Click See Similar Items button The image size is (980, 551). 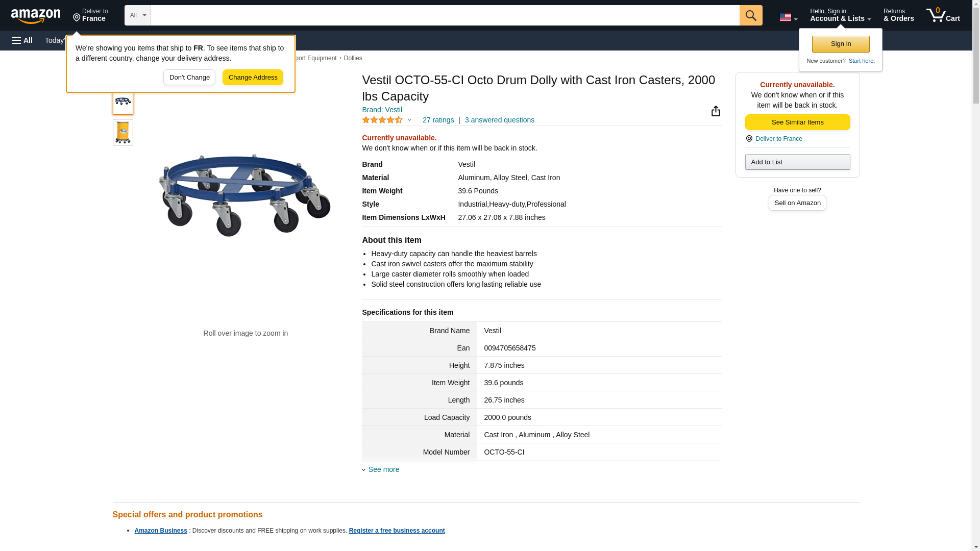tap(797, 122)
